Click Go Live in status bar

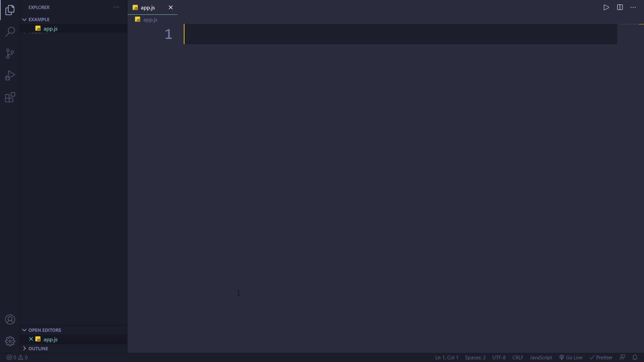571,358
